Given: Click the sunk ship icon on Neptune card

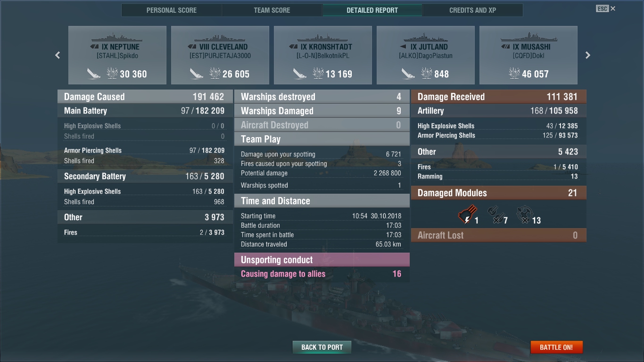Looking at the screenshot, I should (94, 74).
